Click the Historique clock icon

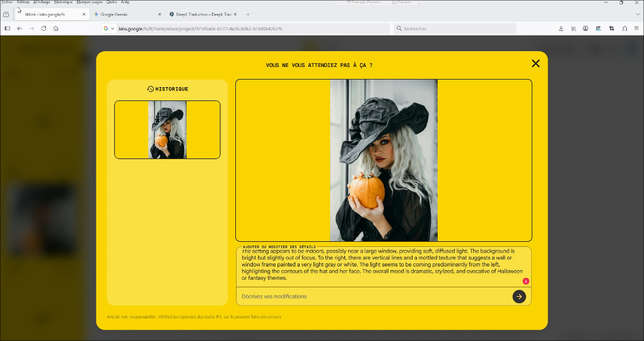[x=150, y=89]
